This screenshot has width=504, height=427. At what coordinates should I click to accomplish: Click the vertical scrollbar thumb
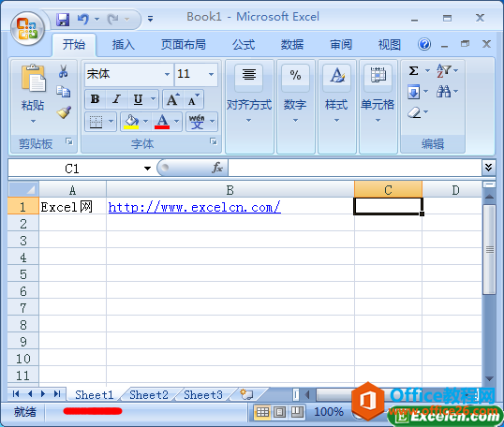pos(489,250)
